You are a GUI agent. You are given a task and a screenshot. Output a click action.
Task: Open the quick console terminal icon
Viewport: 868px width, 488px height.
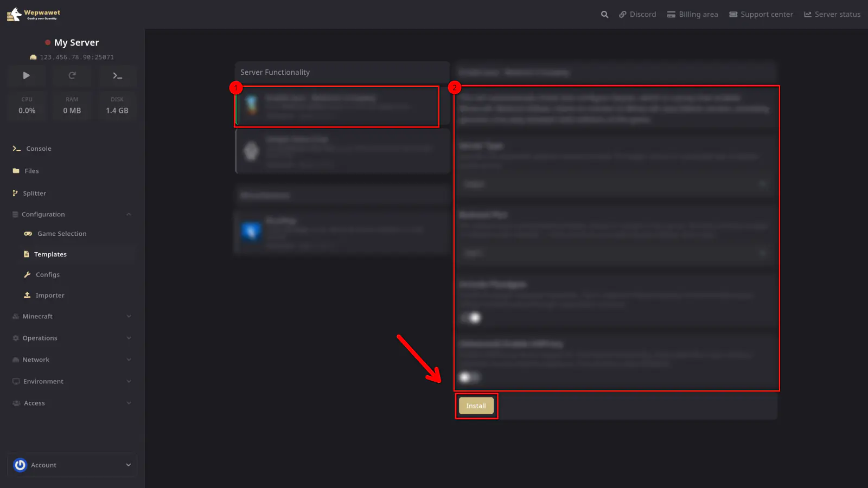click(117, 76)
